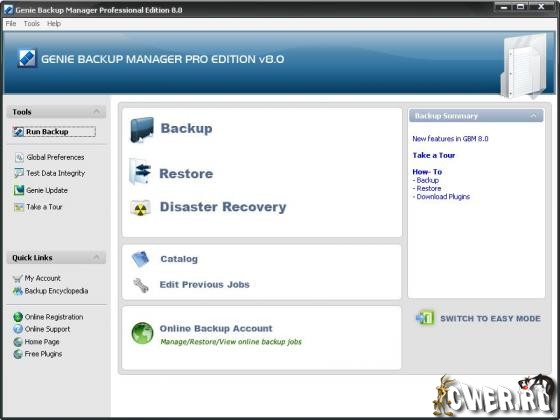
Task: Click the How- To heading
Action: pos(427,172)
